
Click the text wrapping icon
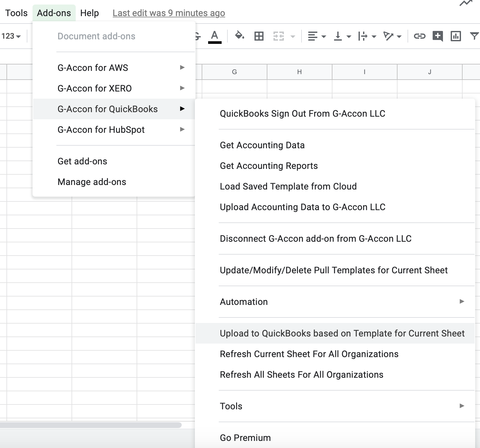[363, 36]
